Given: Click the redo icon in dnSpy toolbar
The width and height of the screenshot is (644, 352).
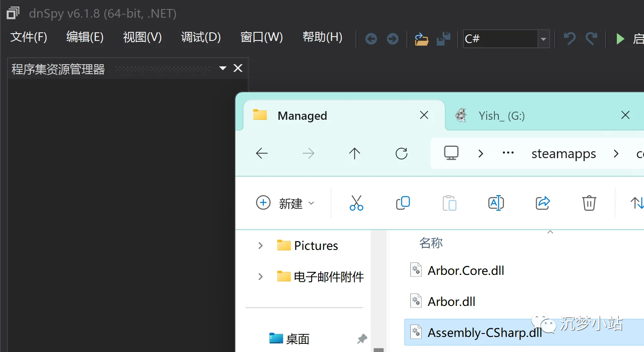Looking at the screenshot, I should coord(591,39).
